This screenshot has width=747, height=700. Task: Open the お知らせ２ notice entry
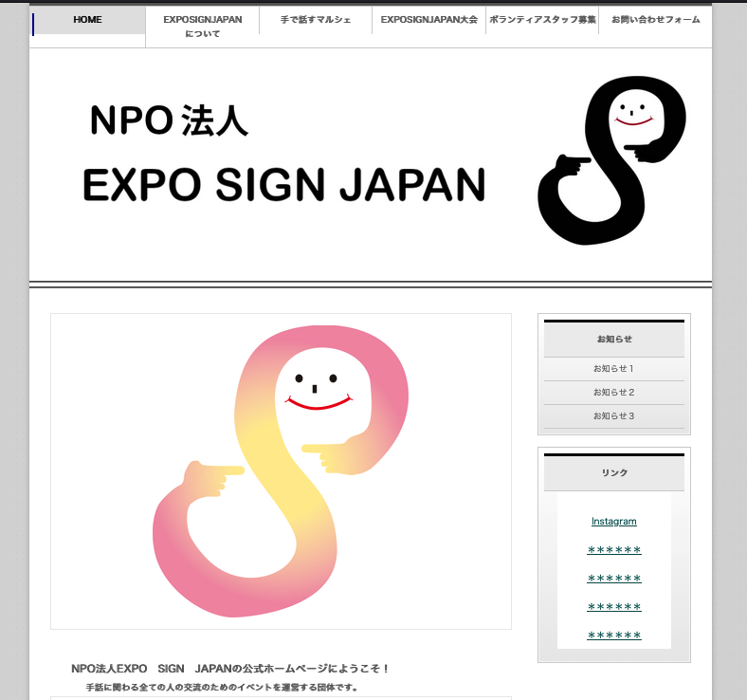(613, 393)
